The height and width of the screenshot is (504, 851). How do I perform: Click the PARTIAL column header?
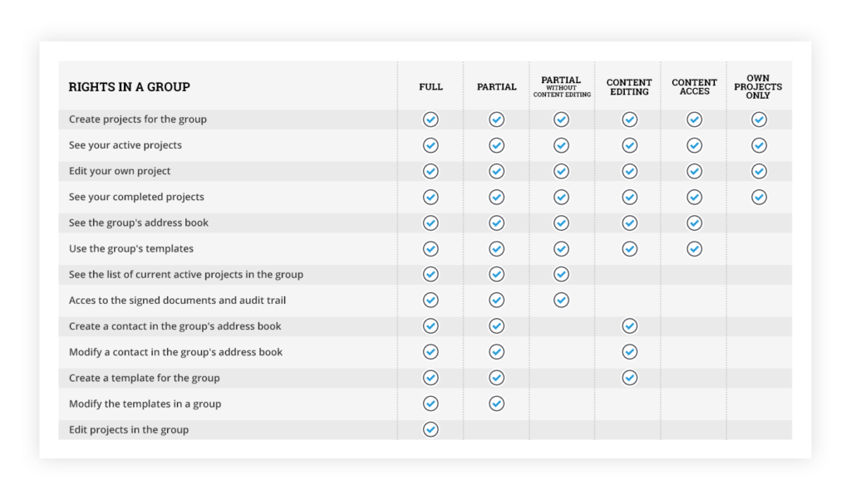point(496,87)
